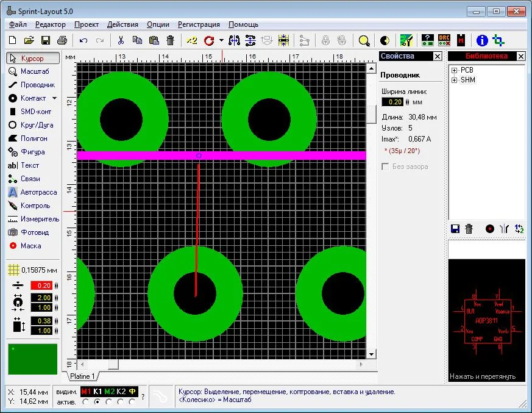532x413 pixels.
Task: Open the Проект menu
Action: [x=87, y=24]
